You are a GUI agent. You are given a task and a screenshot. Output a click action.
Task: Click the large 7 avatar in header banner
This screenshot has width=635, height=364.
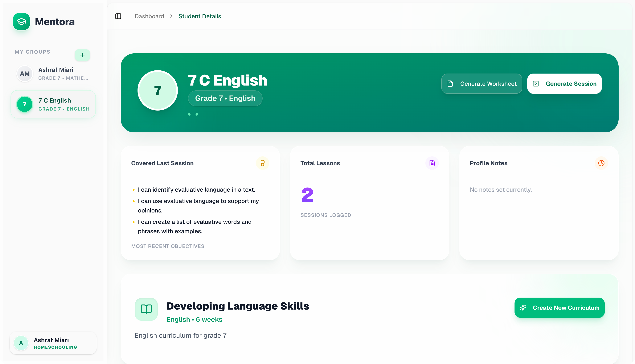157,90
